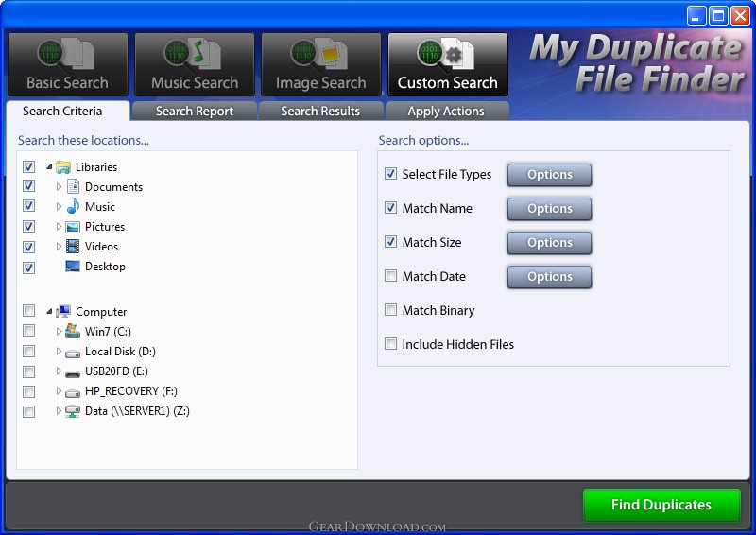Open the Basic Search mode
The width and height of the screenshot is (756, 535).
tap(68, 64)
